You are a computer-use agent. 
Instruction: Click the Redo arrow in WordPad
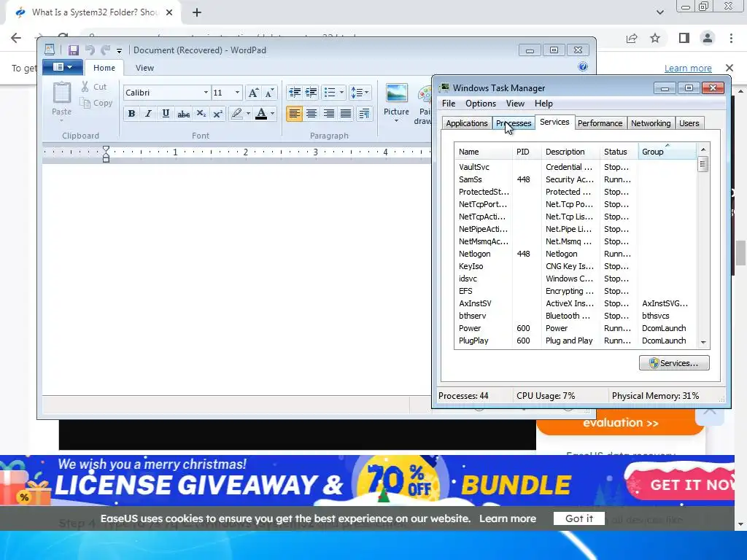point(105,50)
